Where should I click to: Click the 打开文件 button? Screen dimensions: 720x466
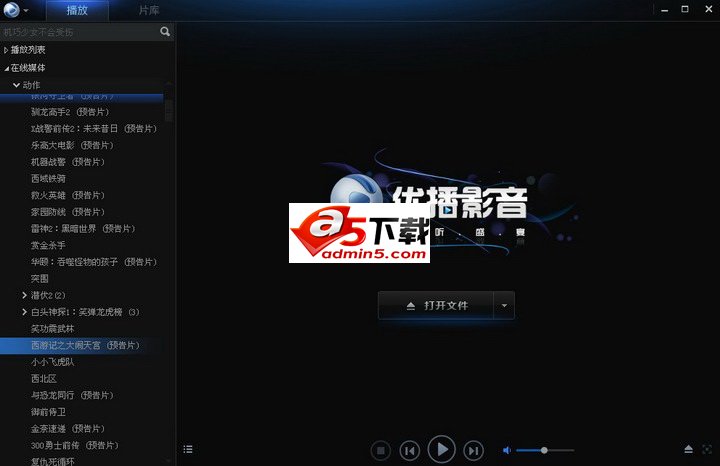(436, 305)
